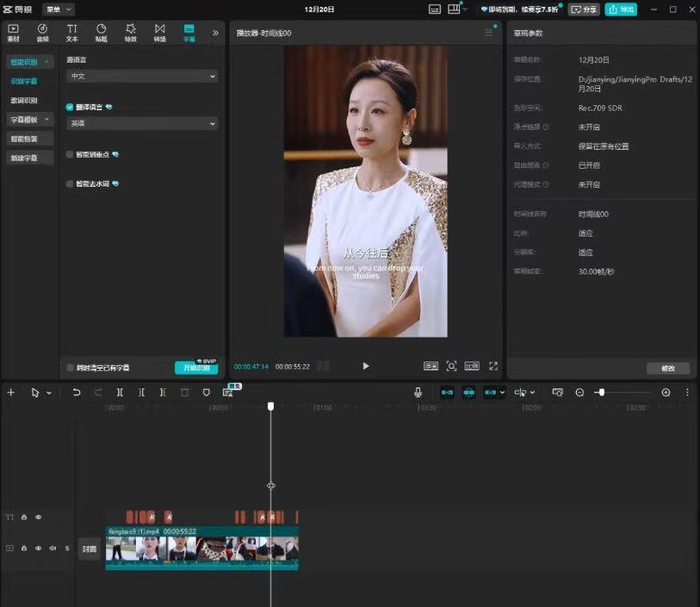The width and height of the screenshot is (700, 607).
Task: Split the clip at the playhead
Action: 120,393
